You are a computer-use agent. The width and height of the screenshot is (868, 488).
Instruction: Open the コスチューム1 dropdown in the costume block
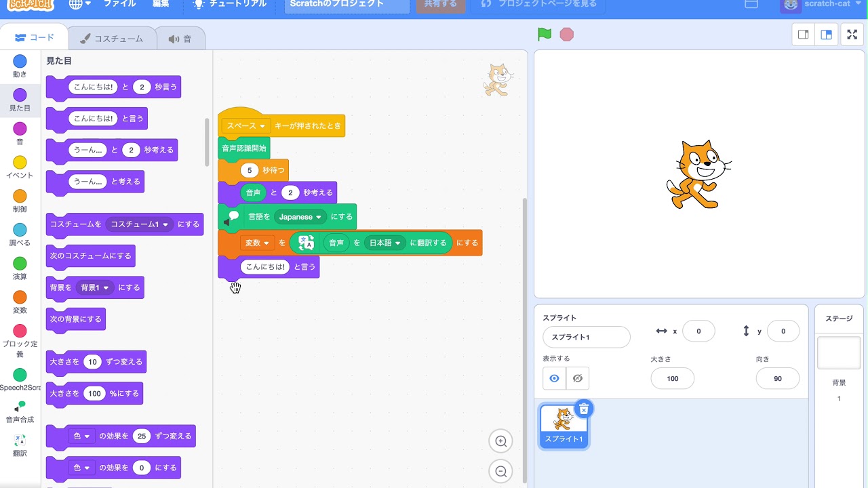click(x=139, y=224)
